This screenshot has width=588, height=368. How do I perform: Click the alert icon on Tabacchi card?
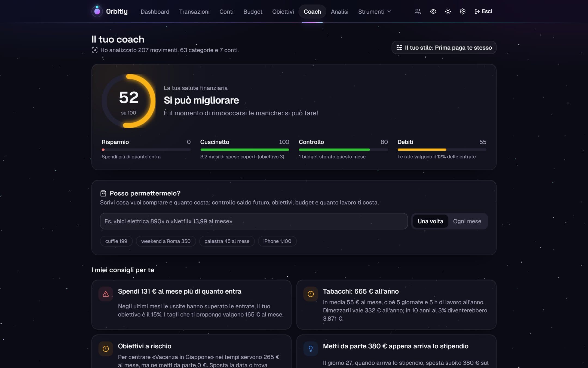click(x=311, y=294)
